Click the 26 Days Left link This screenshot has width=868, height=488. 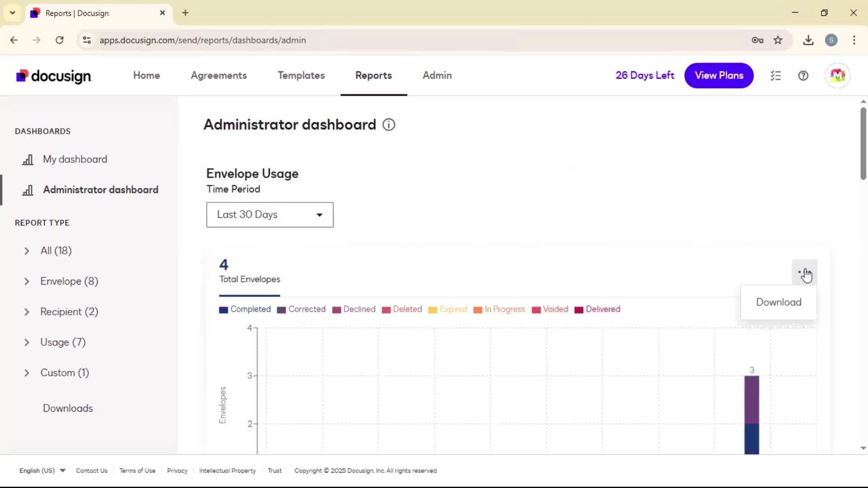pyautogui.click(x=645, y=75)
